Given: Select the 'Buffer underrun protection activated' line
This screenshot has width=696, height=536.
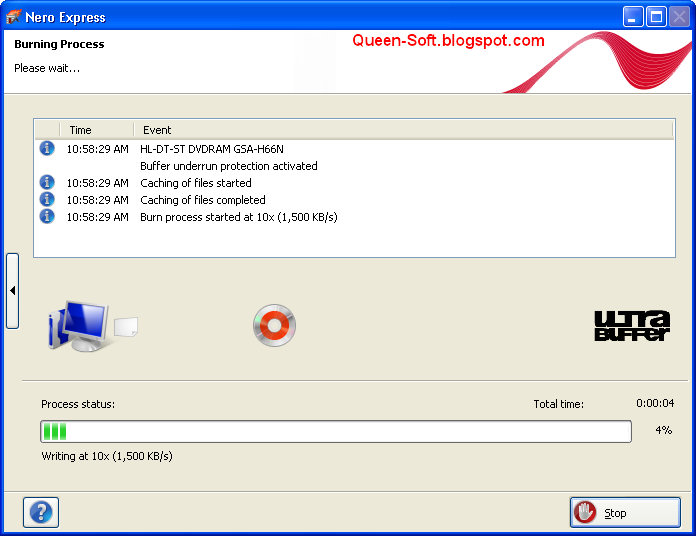Looking at the screenshot, I should point(229,166).
